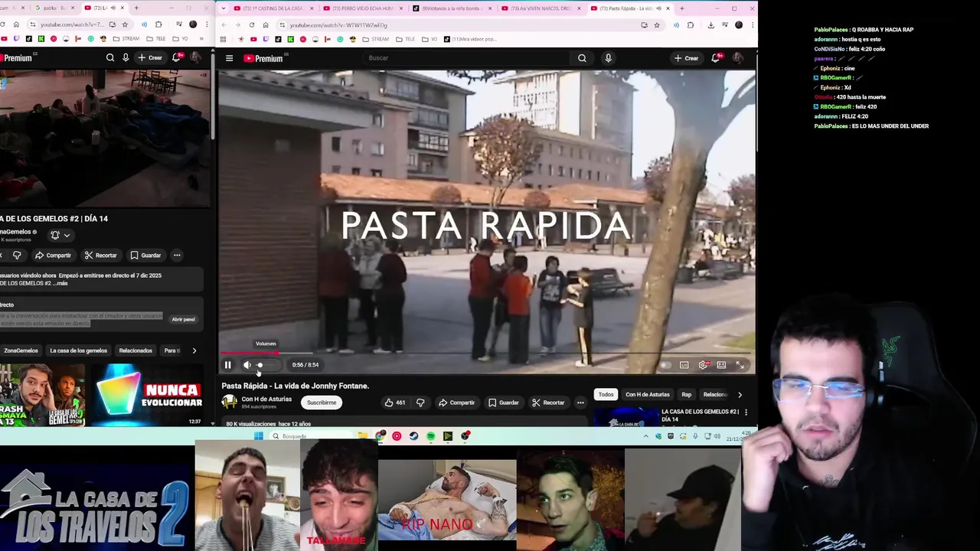Reload the page in right browser
This screenshot has width=980, height=551.
[x=252, y=25]
